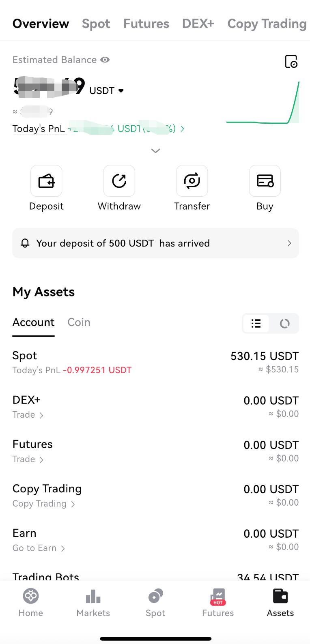Tap the Deposit wallet icon
310x644 pixels.
[x=46, y=181]
